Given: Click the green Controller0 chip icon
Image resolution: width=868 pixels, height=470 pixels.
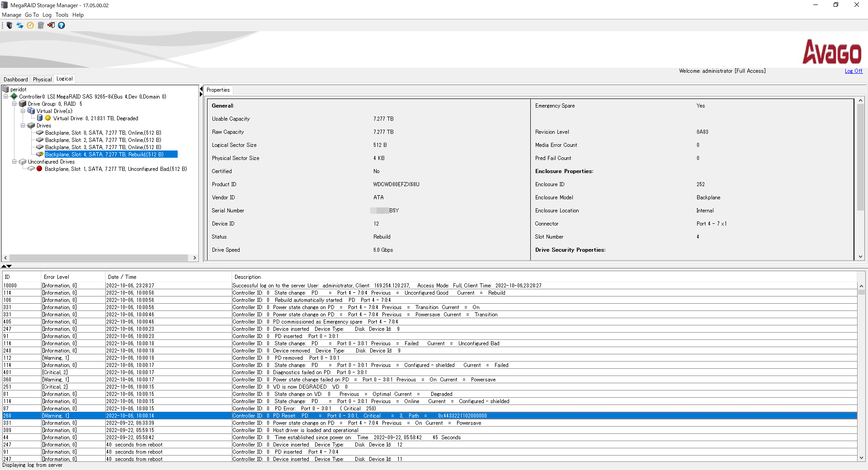Looking at the screenshot, I should pos(14,96).
